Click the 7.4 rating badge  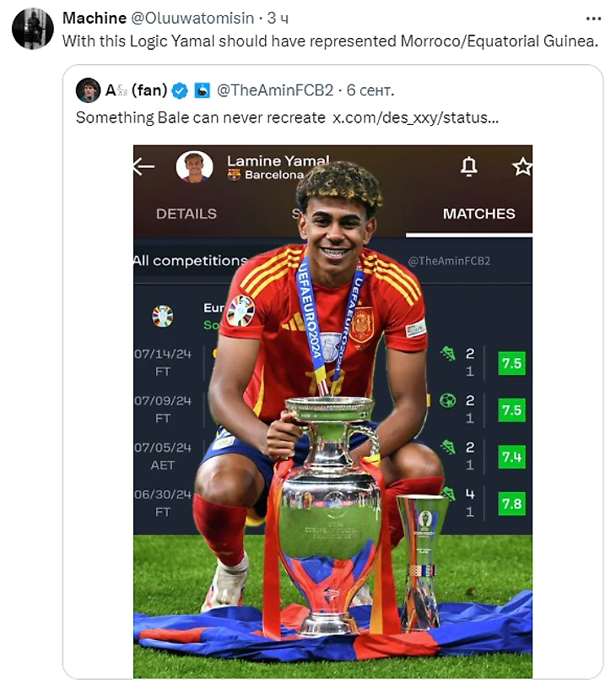[512, 457]
